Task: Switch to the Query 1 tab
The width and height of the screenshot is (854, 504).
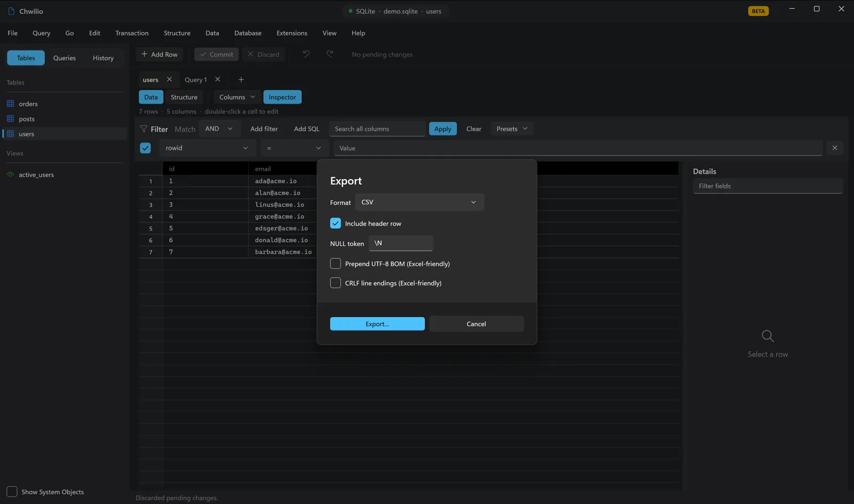Action: (x=195, y=79)
